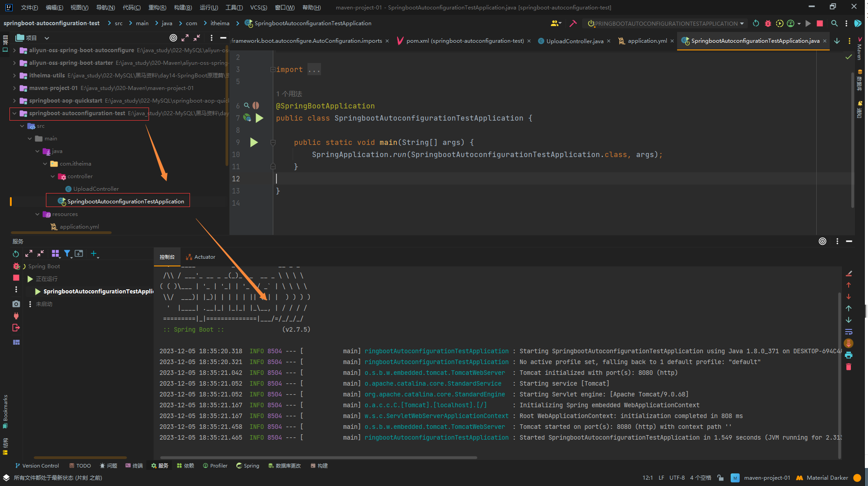Expand the itheima-utils module node
The image size is (868, 486).
click(14, 76)
